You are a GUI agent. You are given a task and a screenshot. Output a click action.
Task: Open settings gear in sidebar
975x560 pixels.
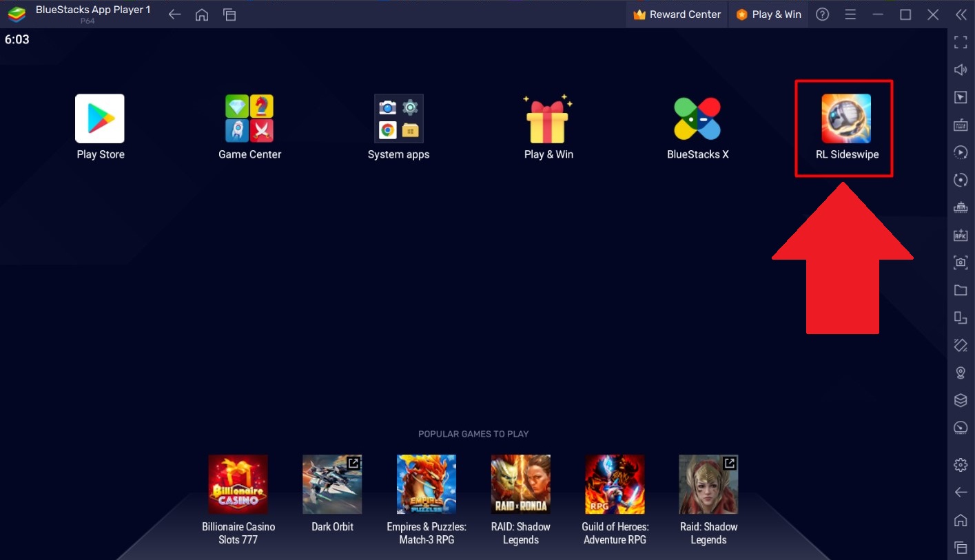961,465
